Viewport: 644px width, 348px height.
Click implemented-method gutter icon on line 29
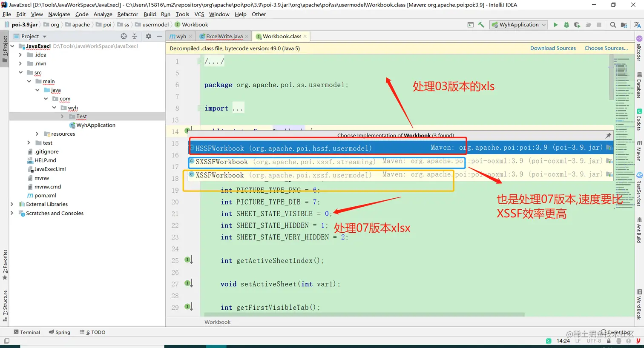(x=188, y=307)
